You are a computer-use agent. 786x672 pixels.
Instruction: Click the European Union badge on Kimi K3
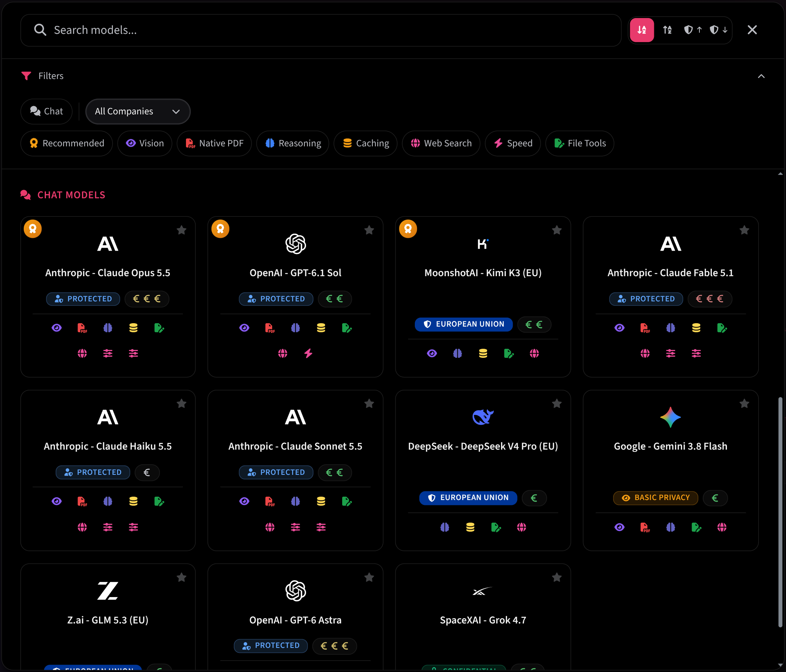(463, 324)
